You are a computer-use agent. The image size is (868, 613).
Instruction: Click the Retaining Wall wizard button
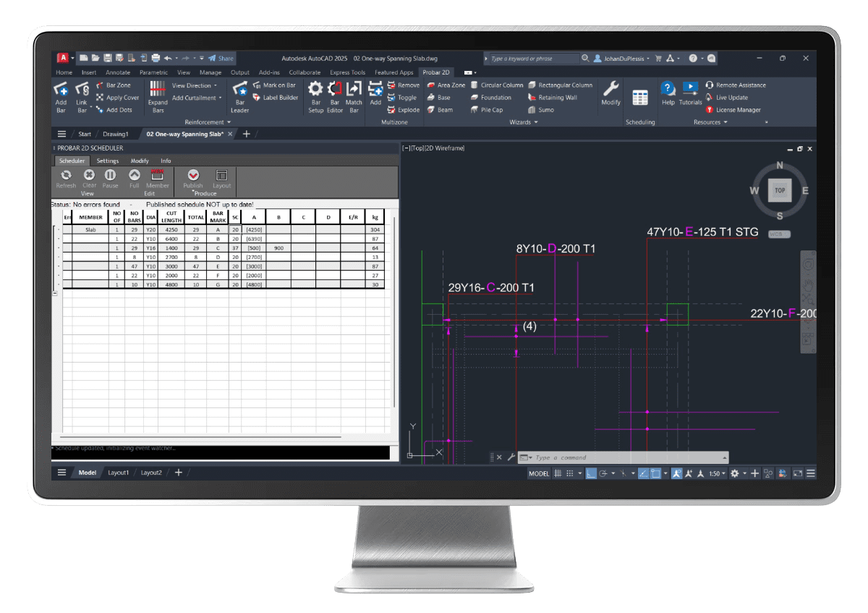pyautogui.click(x=557, y=98)
